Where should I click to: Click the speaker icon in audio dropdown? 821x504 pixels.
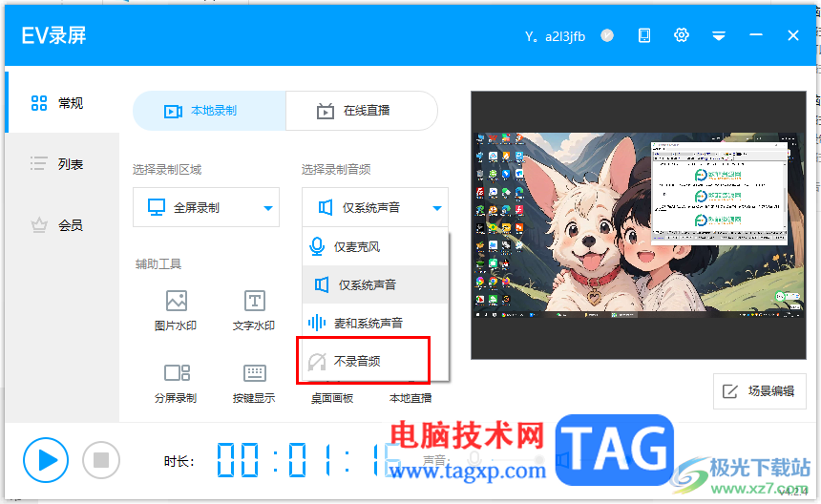click(x=326, y=207)
